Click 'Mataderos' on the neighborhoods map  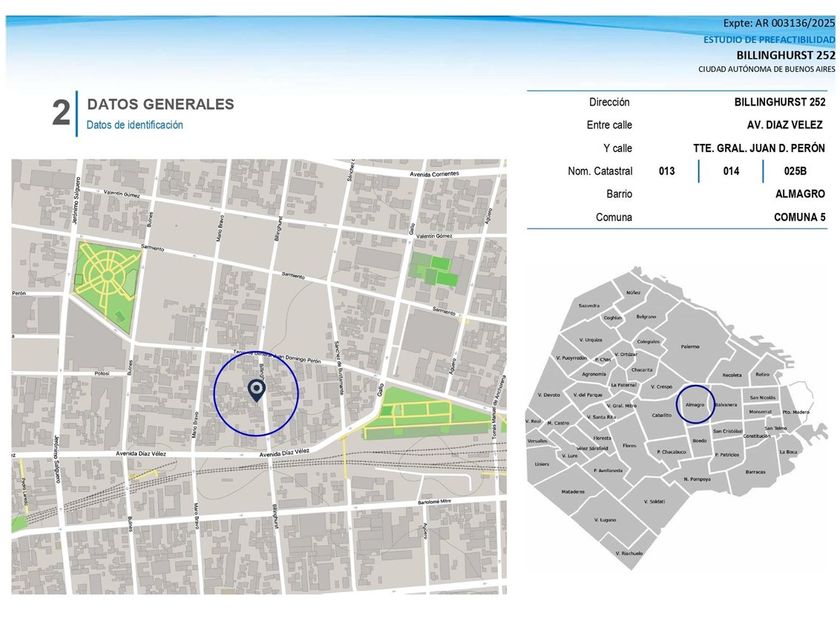573,491
